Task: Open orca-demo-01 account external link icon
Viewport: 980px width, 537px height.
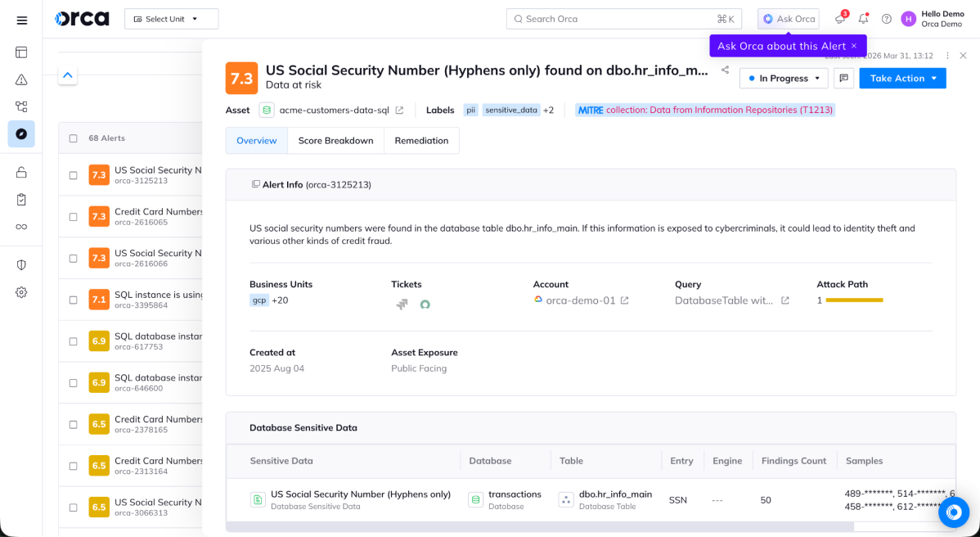Action: (x=624, y=300)
